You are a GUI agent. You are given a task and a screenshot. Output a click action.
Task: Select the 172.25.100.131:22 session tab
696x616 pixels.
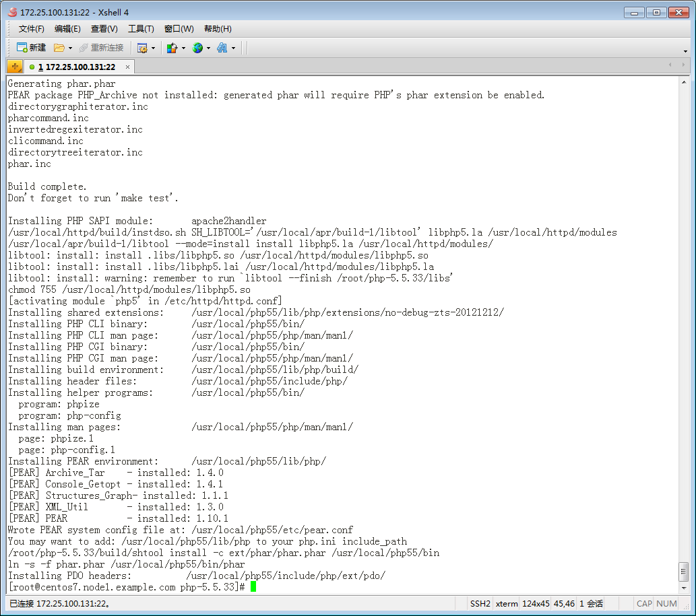click(76, 67)
